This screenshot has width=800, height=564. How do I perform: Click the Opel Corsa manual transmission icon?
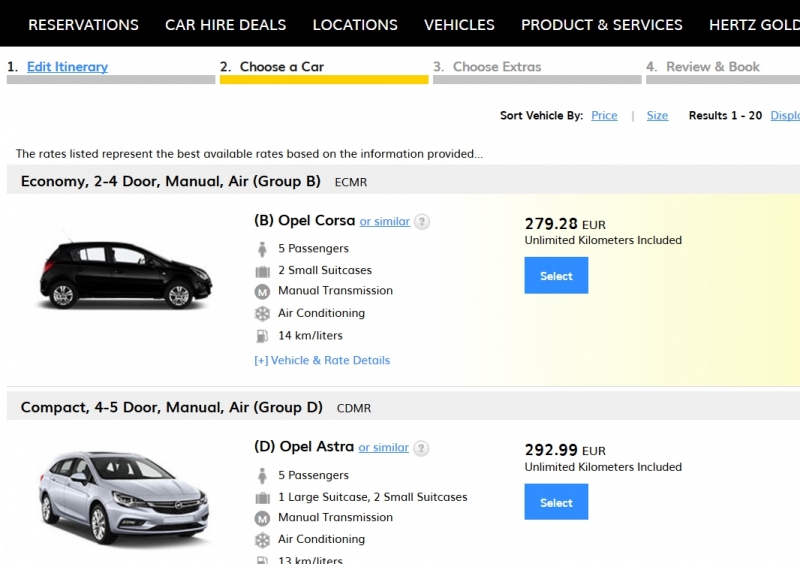(262, 292)
